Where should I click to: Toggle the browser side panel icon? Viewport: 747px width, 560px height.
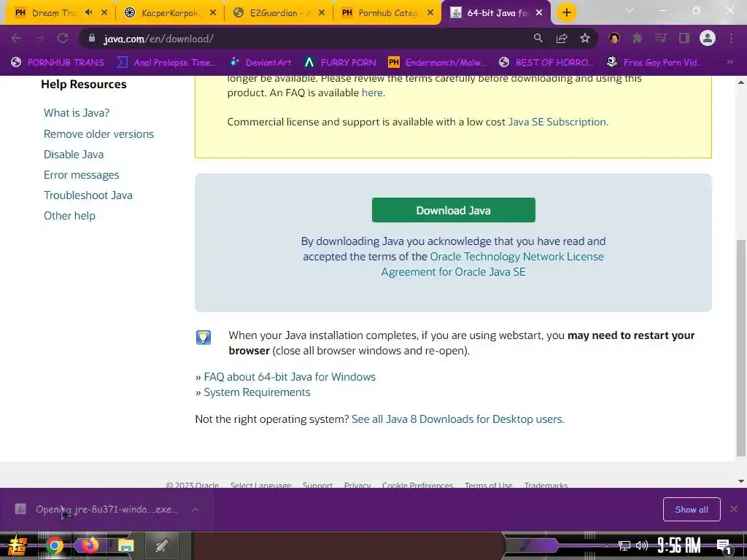(684, 38)
